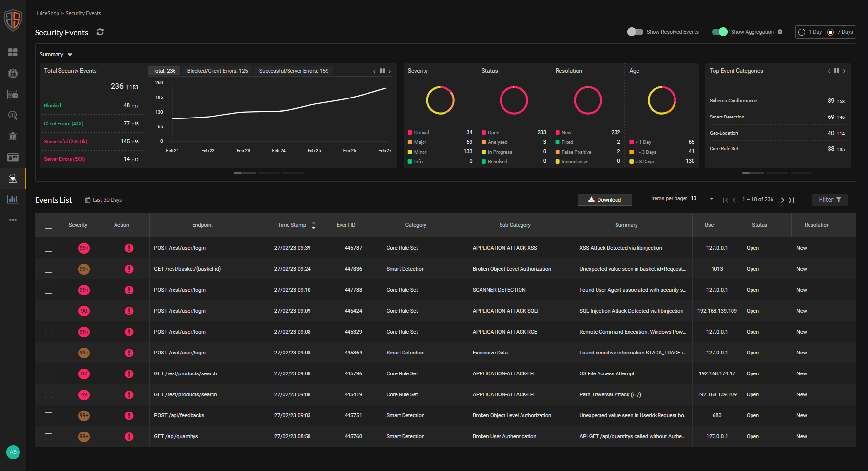This screenshot has height=471, width=868.
Task: Jump to the last page of events
Action: pyautogui.click(x=792, y=200)
